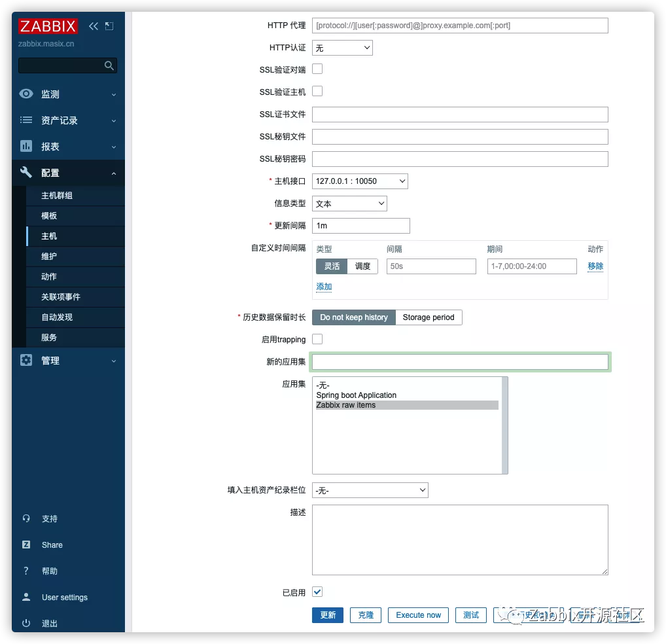Select 模板 in the sidebar menu

pyautogui.click(x=48, y=215)
